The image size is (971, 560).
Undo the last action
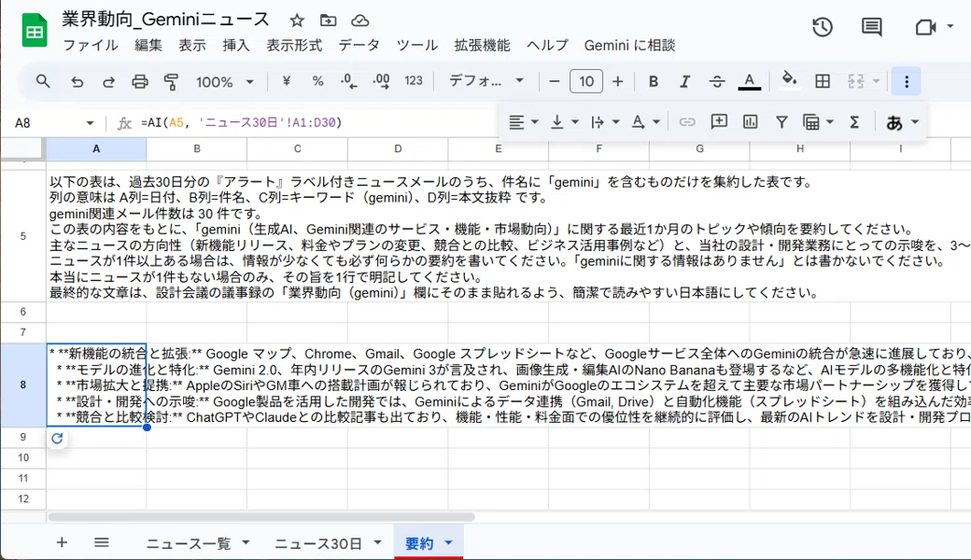click(77, 81)
